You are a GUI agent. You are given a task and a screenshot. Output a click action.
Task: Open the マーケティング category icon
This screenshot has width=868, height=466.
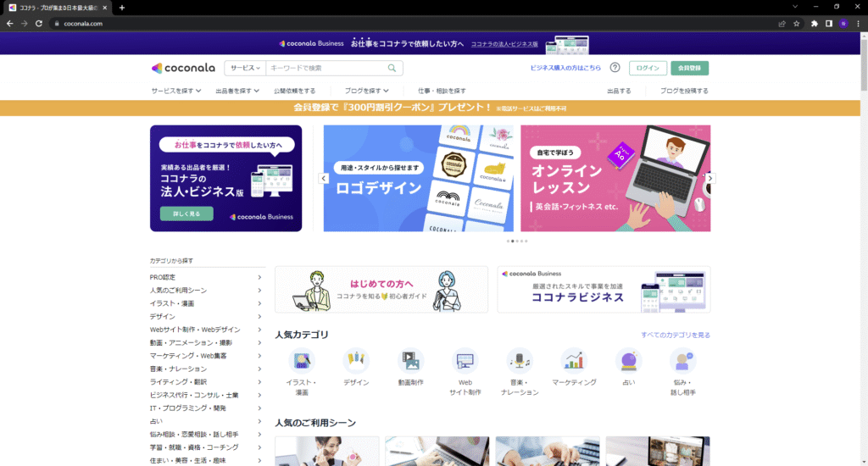(574, 361)
